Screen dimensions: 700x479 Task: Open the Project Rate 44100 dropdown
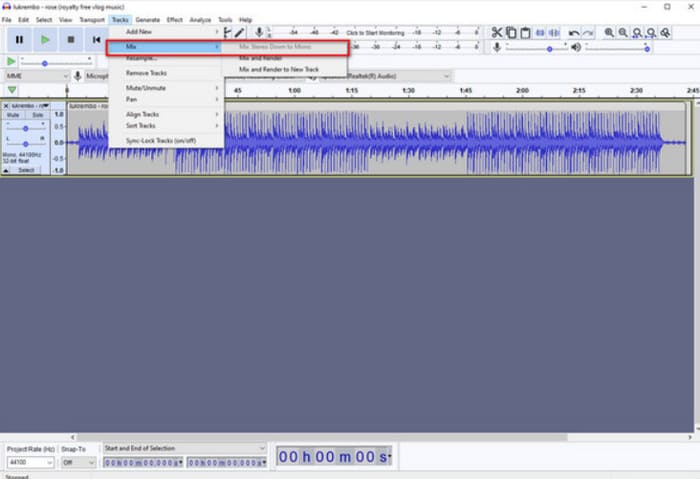coord(30,462)
